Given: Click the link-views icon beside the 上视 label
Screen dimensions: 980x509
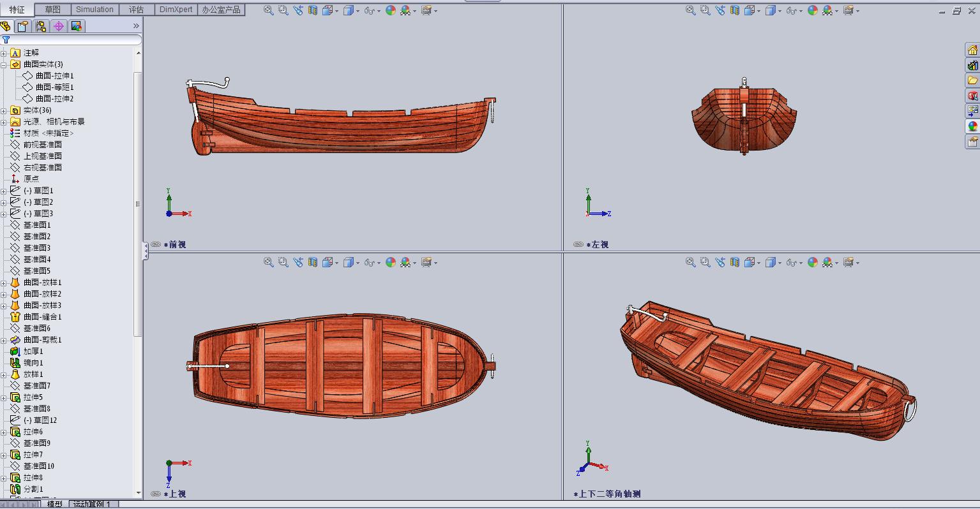Looking at the screenshot, I should [x=156, y=494].
